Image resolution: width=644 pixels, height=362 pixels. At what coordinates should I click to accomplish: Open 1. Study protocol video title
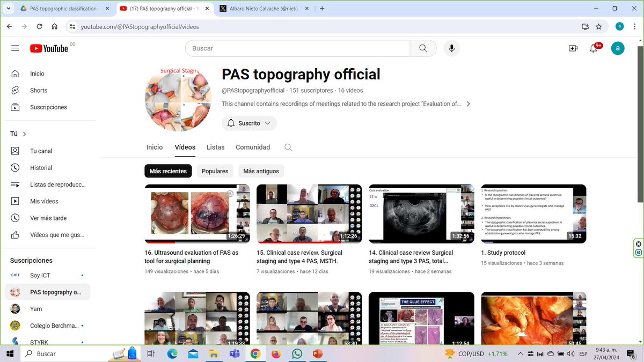pos(503,253)
